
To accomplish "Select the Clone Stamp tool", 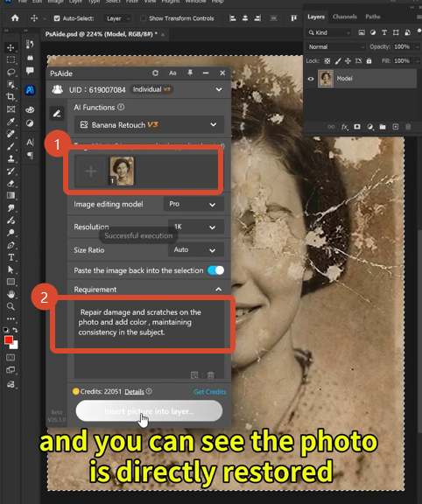I will tap(11, 158).
